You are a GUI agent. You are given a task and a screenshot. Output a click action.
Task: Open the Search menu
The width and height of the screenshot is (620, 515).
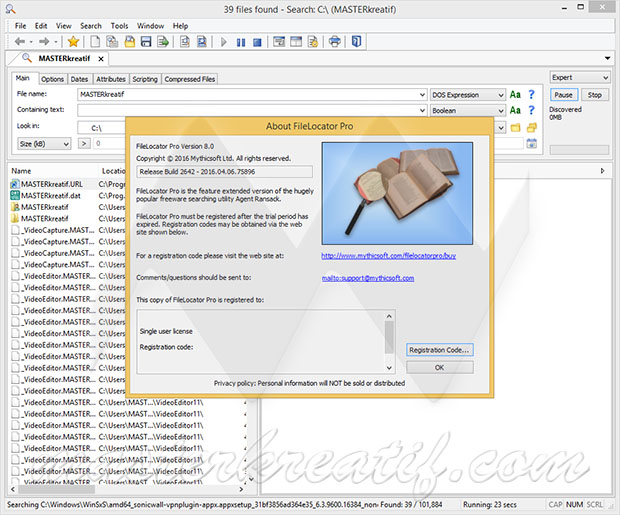click(x=91, y=26)
